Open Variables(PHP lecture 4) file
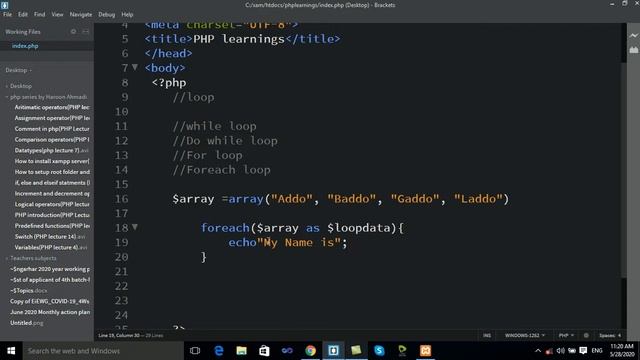The image size is (640, 360). 51,247
